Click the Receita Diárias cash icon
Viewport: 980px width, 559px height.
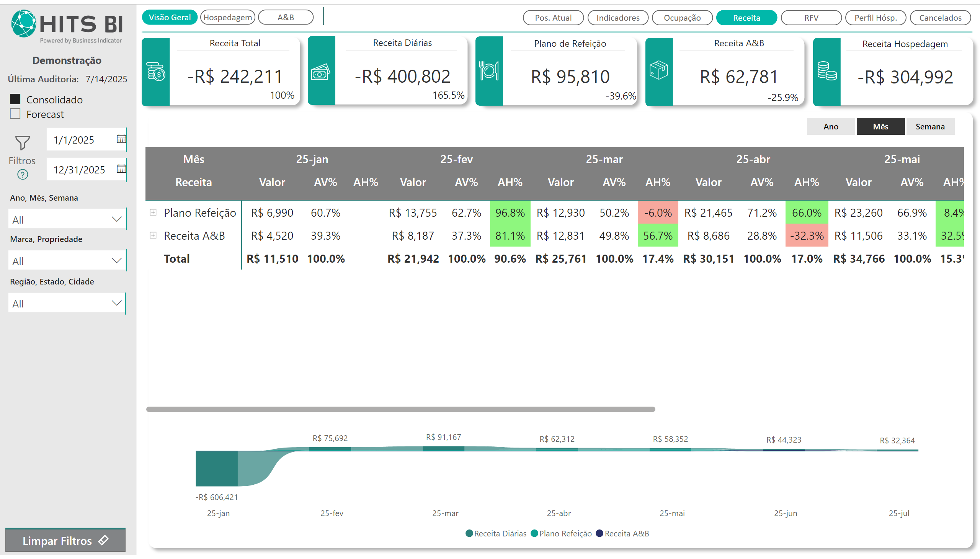coord(321,72)
